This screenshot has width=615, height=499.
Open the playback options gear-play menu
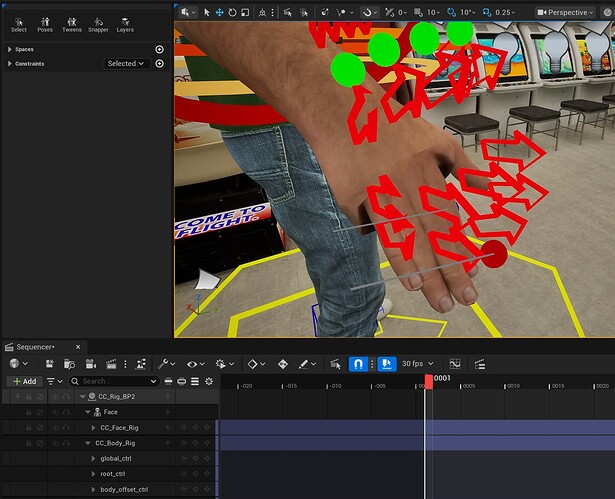tap(225, 364)
